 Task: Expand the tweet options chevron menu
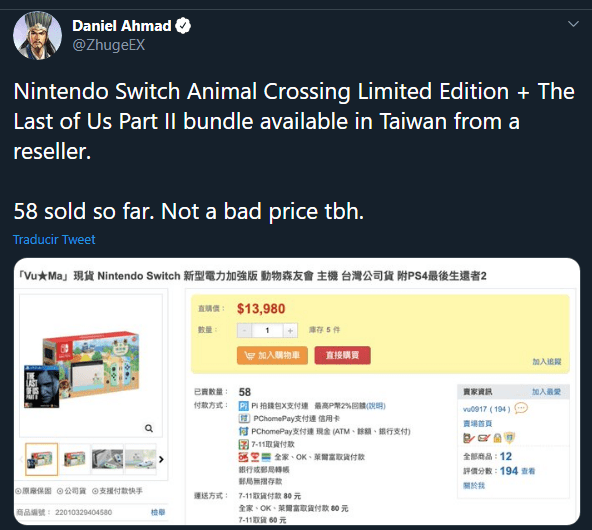573,24
